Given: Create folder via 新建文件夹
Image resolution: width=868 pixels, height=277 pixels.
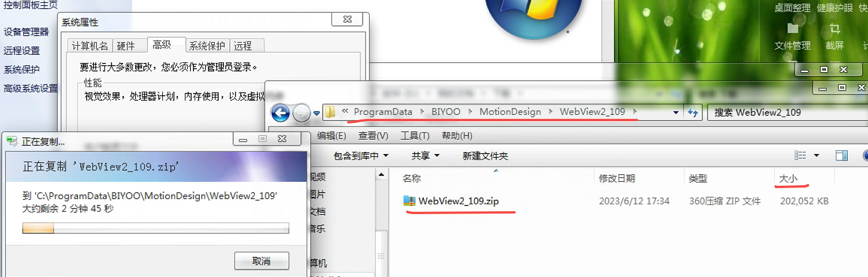Looking at the screenshot, I should coord(485,156).
